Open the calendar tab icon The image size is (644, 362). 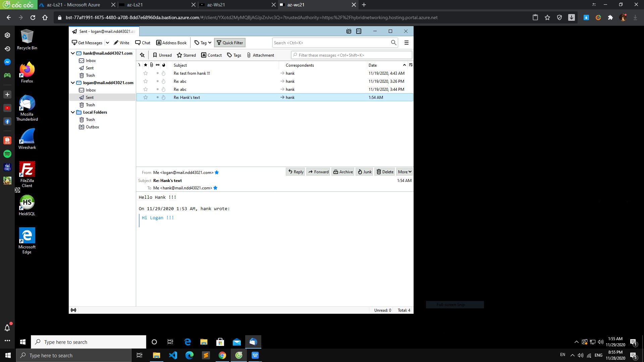[x=349, y=31]
